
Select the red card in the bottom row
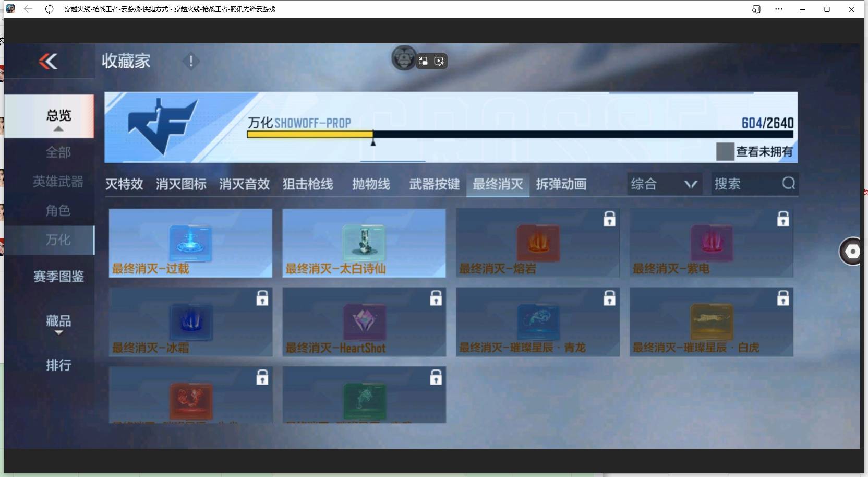pyautogui.click(x=190, y=395)
